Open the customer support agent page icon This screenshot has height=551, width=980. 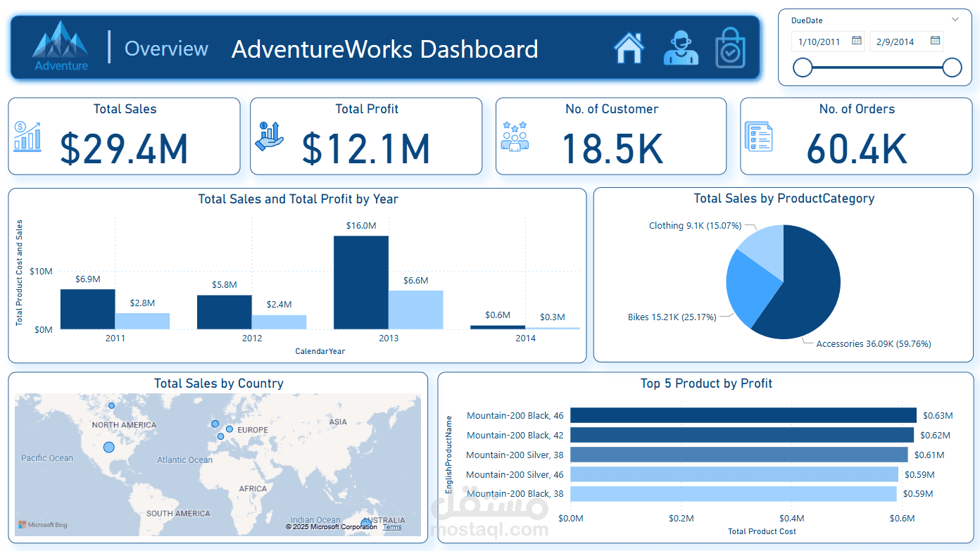[x=680, y=48]
